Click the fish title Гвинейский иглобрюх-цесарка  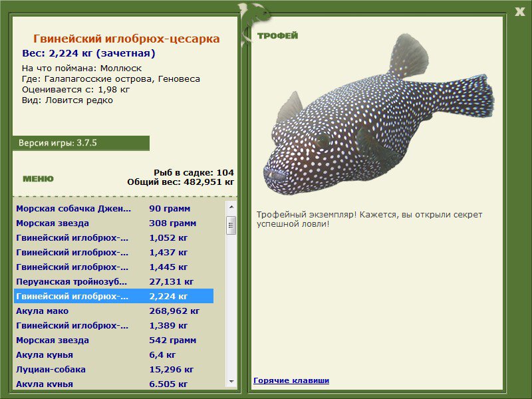coord(126,39)
